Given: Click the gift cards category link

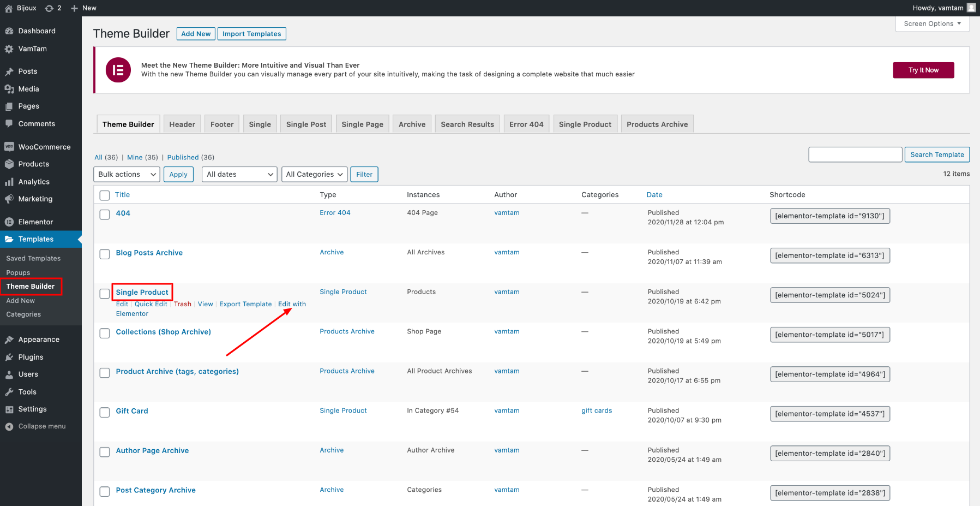Looking at the screenshot, I should click(597, 410).
